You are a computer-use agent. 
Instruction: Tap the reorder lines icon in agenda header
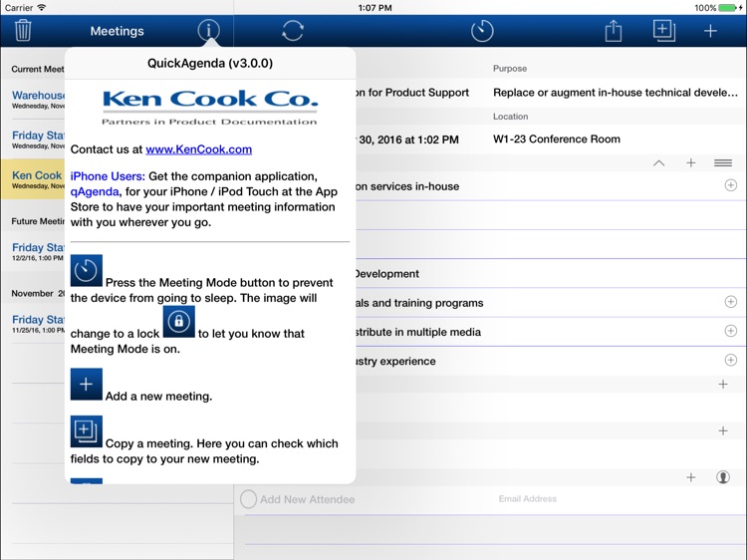tap(723, 163)
